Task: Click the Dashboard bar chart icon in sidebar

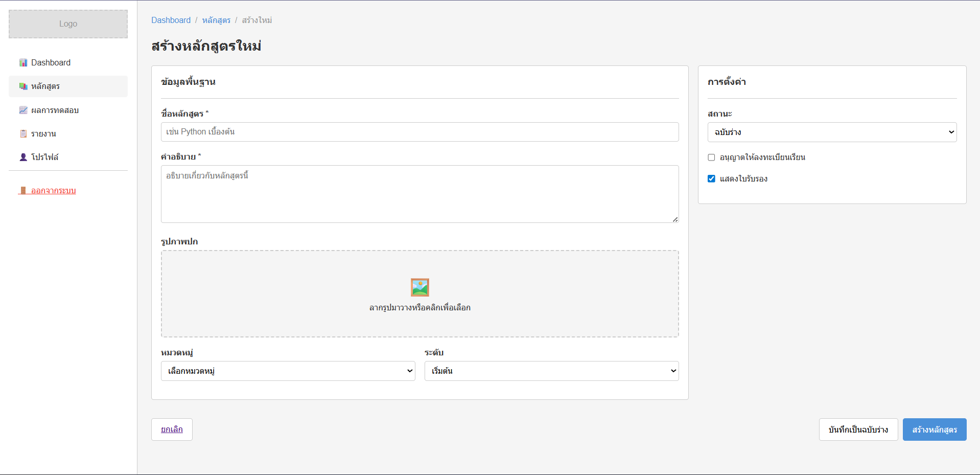Action: point(23,63)
